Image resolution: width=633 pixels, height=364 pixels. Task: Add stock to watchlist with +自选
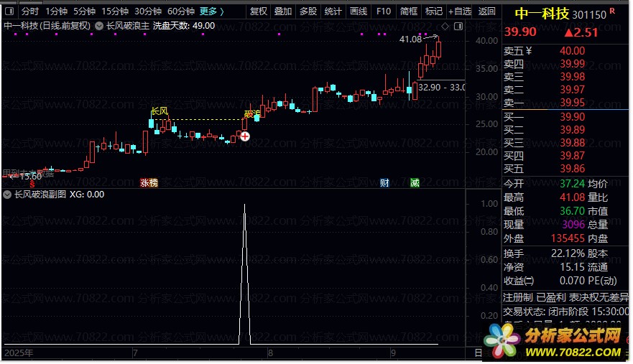(460, 11)
